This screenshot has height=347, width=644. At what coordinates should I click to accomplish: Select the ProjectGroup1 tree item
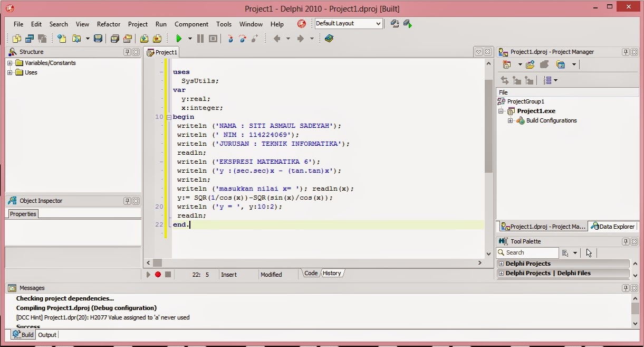[525, 101]
